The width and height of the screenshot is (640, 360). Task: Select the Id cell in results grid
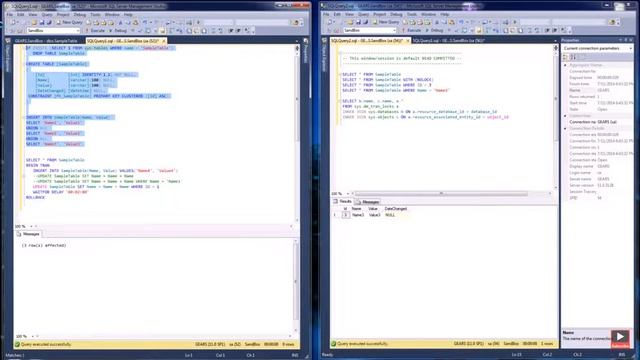(346, 215)
